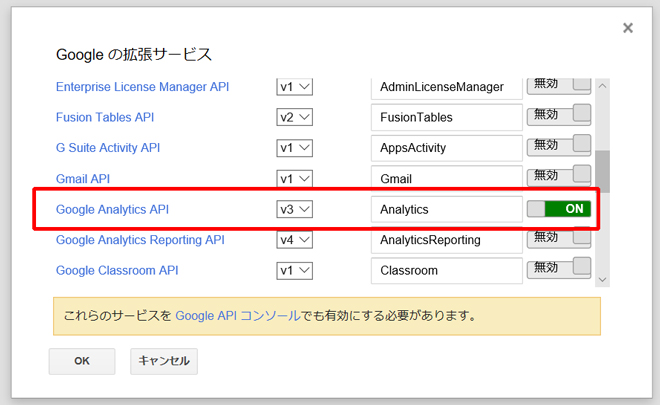
Task: Close the Google advanced services dialog
Action: (628, 28)
